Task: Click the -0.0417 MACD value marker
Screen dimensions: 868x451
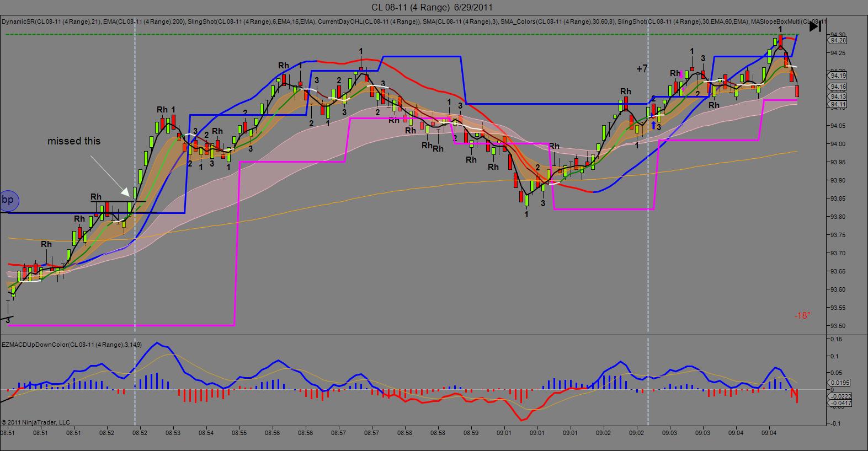Action: coord(840,403)
